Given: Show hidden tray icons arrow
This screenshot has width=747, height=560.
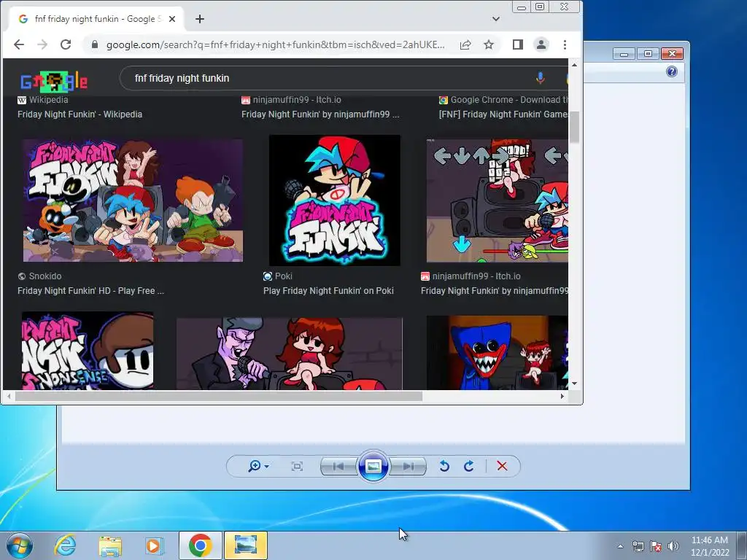Looking at the screenshot, I should click(x=620, y=546).
